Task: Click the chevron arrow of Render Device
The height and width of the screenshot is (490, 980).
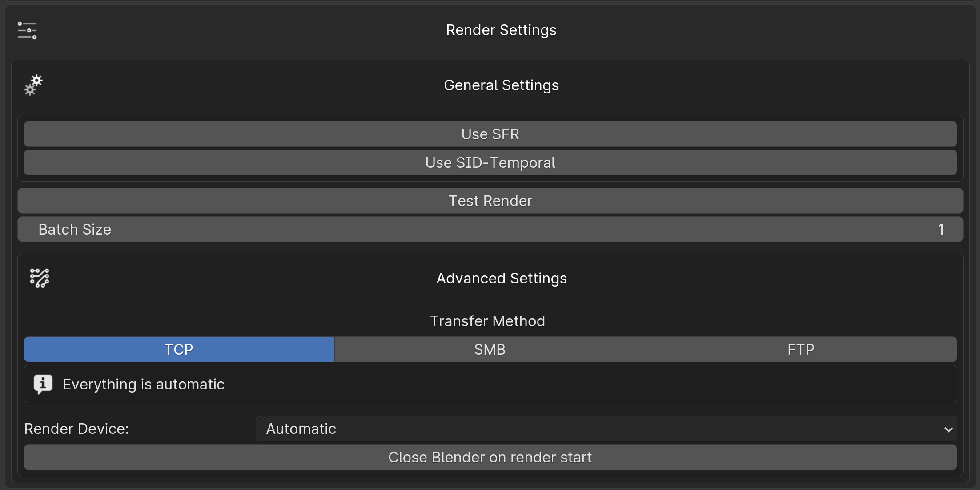Action: pos(948,429)
